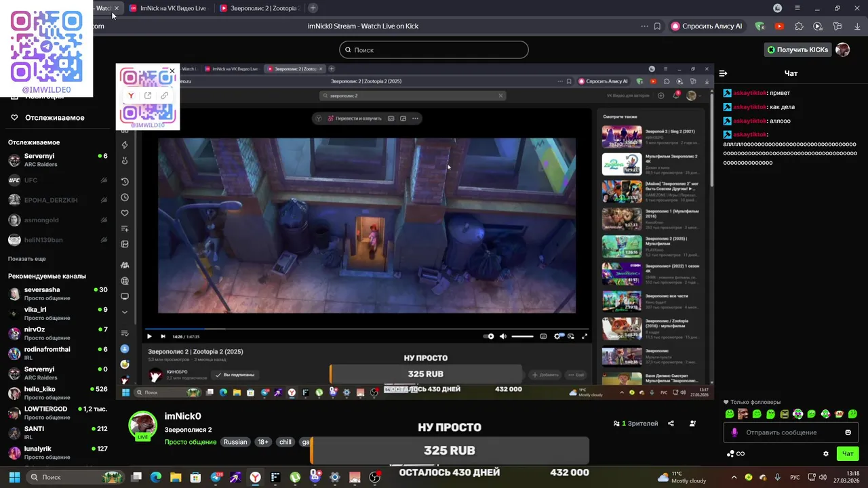Click Перевести и озвучить in streamed video

click(x=354, y=118)
